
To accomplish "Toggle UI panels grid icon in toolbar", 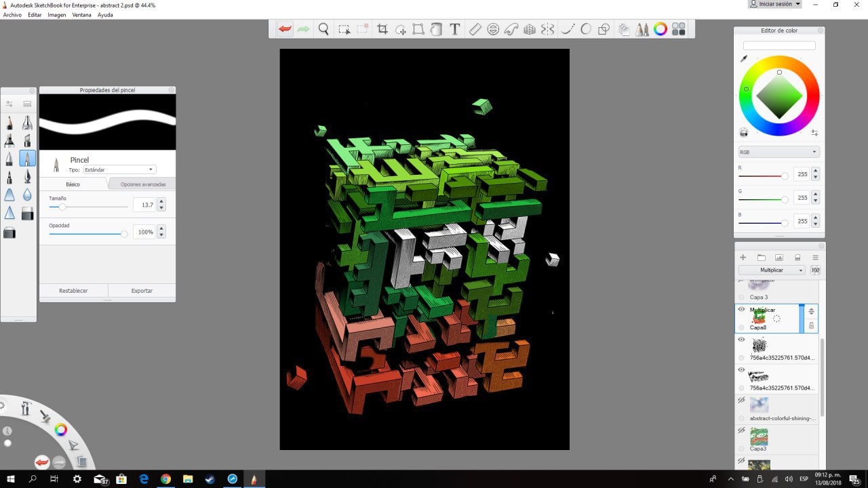I will [x=679, y=29].
